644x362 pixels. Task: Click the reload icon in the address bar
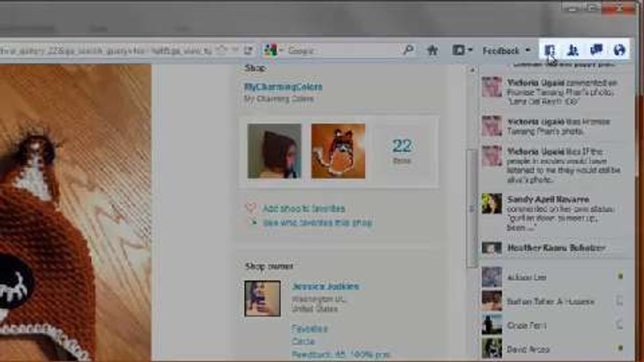[248, 50]
